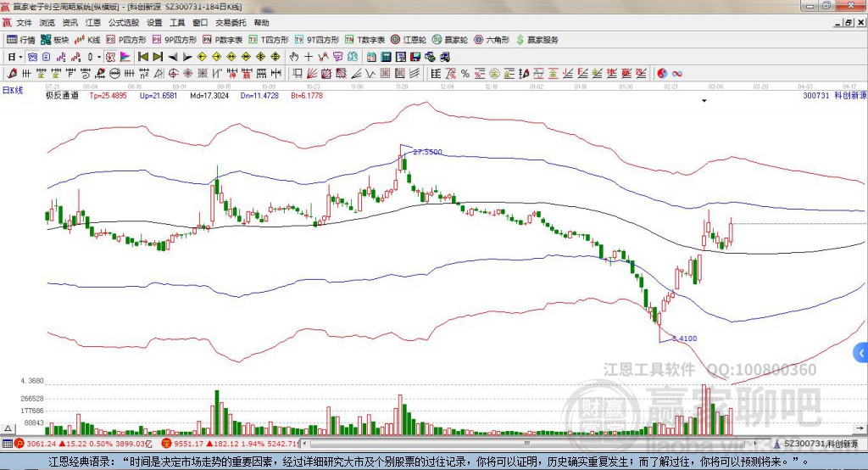Screen dimensions: 868x470
Task: Click the Tp=25.4895 indicator value
Action: 108,95
